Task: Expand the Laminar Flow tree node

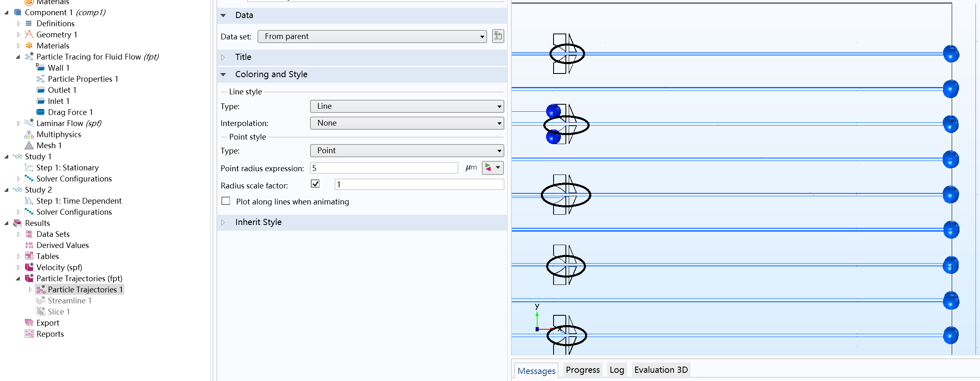Action: coord(18,123)
